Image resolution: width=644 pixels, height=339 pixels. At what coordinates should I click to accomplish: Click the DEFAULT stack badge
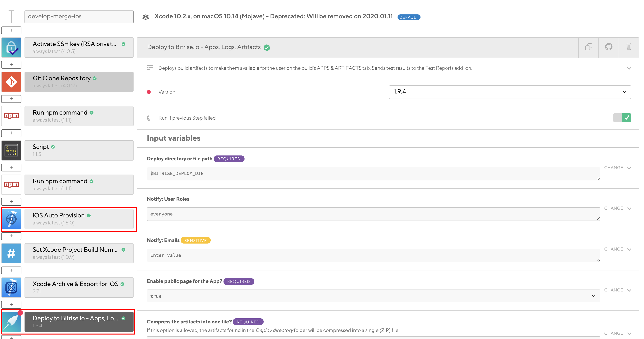tap(409, 17)
